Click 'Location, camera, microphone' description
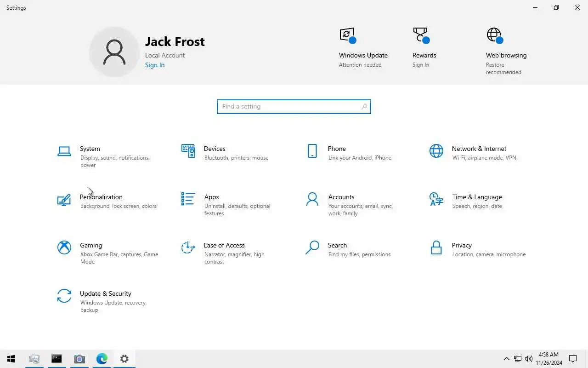Screen dimensions: 588x368 coord(489,254)
